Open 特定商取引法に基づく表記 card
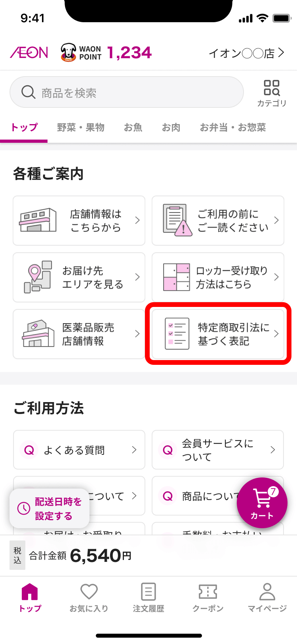Image resolution: width=297 pixels, height=644 pixels. click(x=218, y=334)
